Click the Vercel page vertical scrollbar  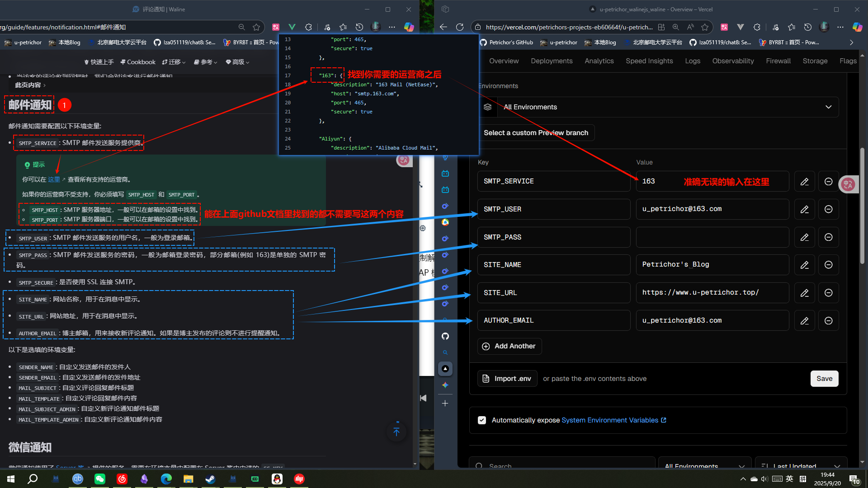click(x=862, y=206)
